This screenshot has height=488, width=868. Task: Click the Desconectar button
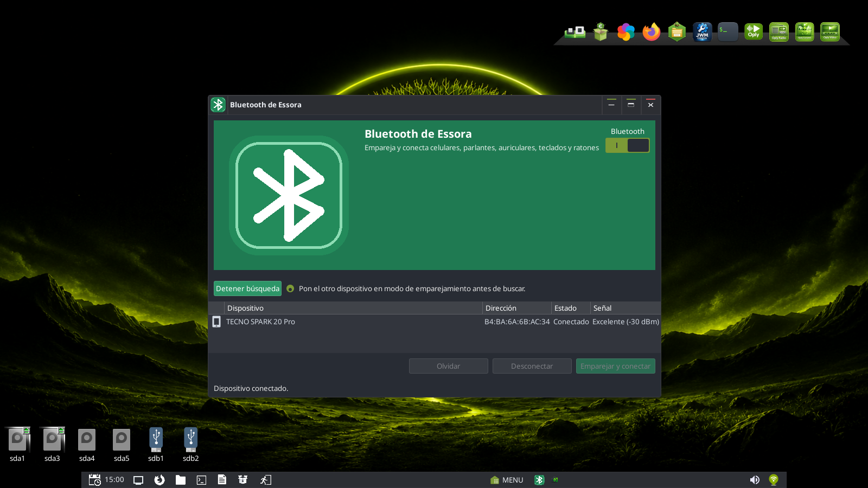click(532, 366)
